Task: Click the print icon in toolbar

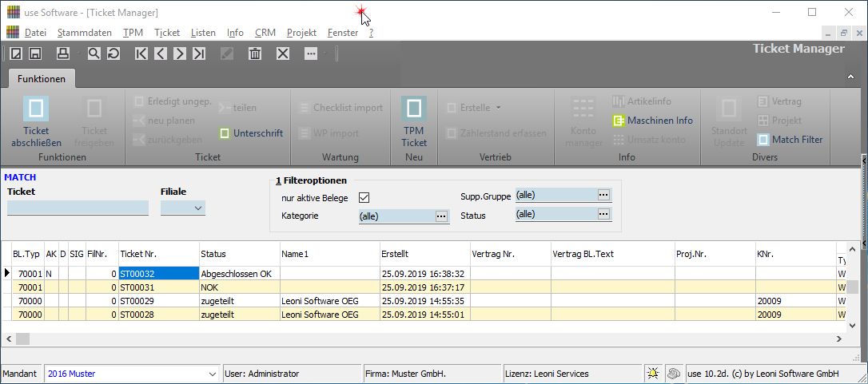Action: pos(64,53)
